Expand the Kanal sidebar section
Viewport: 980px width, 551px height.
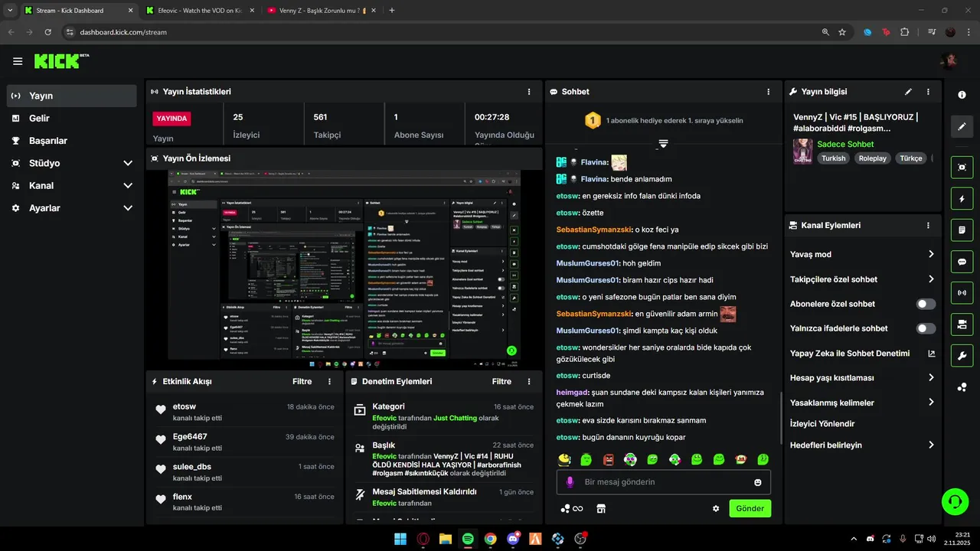pyautogui.click(x=128, y=185)
